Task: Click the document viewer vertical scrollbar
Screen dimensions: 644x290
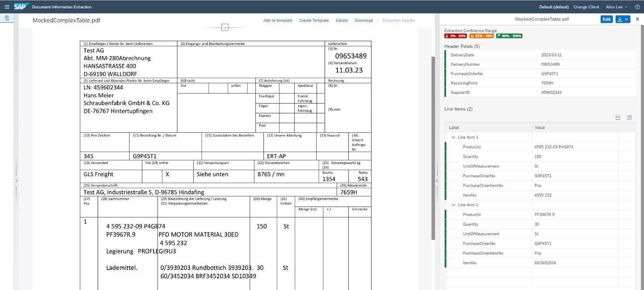Action: click(433, 148)
